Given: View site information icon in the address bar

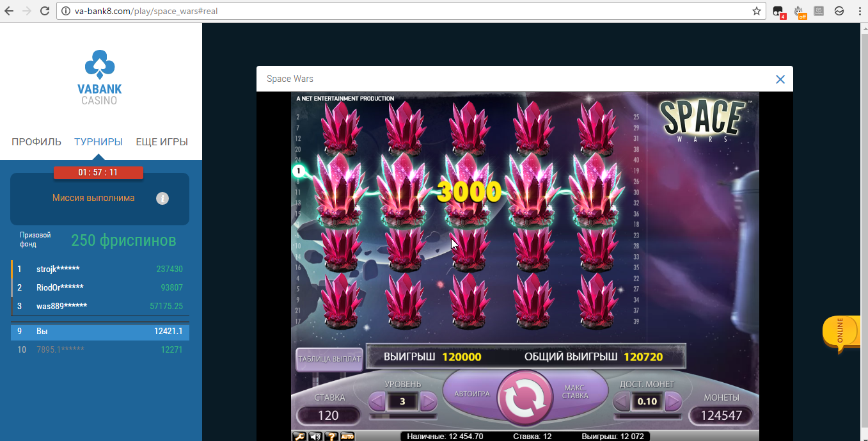Looking at the screenshot, I should [x=65, y=11].
